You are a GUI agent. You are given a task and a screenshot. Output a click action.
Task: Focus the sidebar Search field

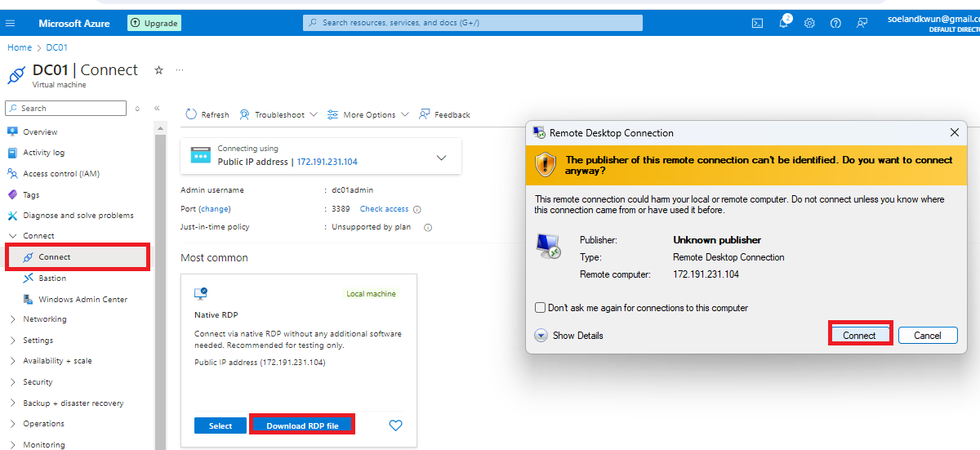point(66,108)
